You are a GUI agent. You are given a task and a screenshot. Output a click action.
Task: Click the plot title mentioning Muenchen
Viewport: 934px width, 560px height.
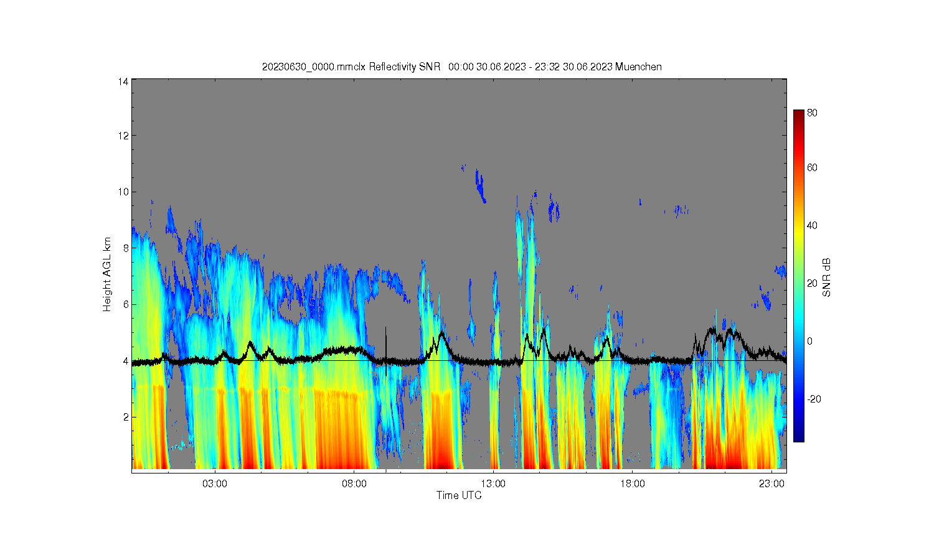(x=461, y=67)
